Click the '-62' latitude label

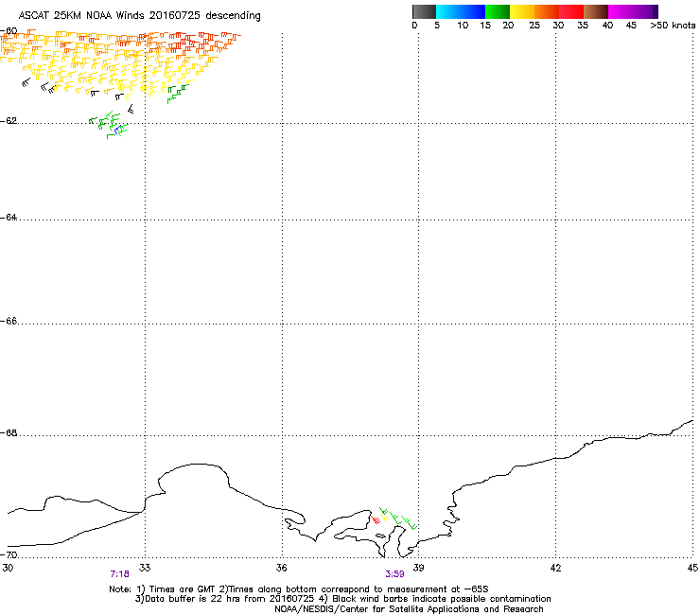click(9, 121)
